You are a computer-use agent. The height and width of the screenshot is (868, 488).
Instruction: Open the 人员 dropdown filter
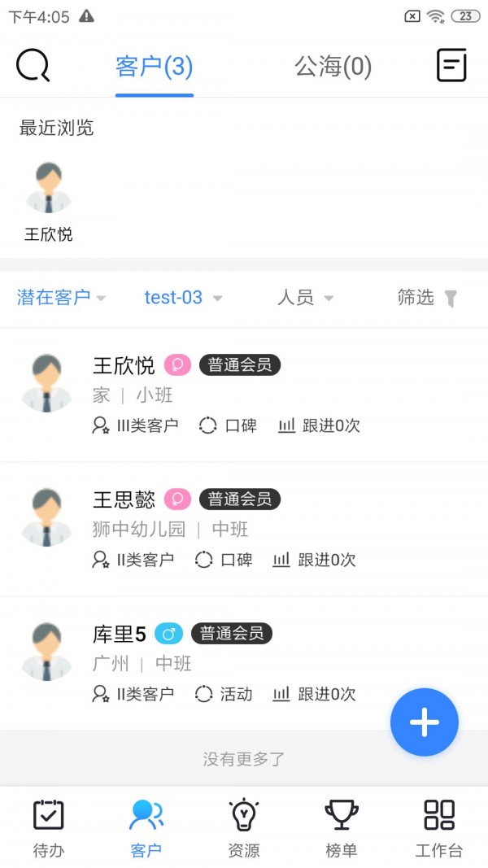click(303, 298)
